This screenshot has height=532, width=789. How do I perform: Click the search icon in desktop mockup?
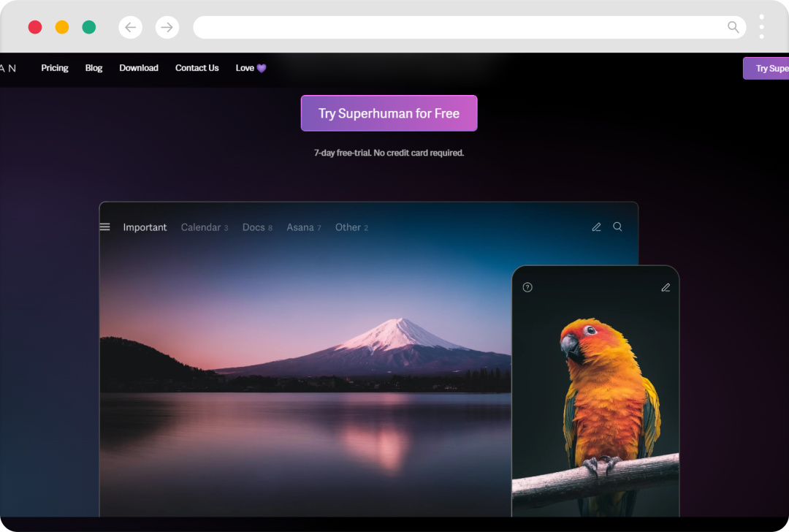coord(617,227)
